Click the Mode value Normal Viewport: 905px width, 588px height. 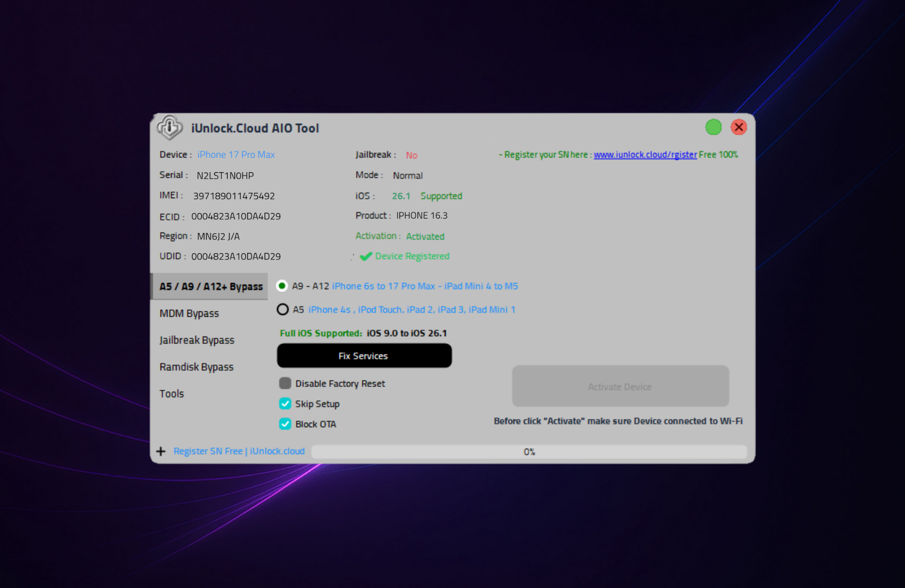(x=408, y=176)
